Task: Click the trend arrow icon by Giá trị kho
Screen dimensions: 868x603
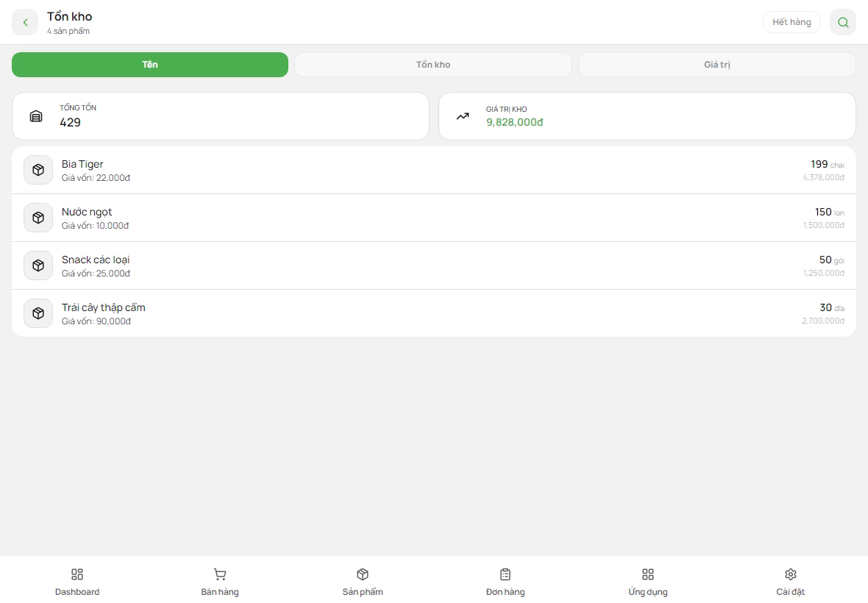Action: point(463,116)
